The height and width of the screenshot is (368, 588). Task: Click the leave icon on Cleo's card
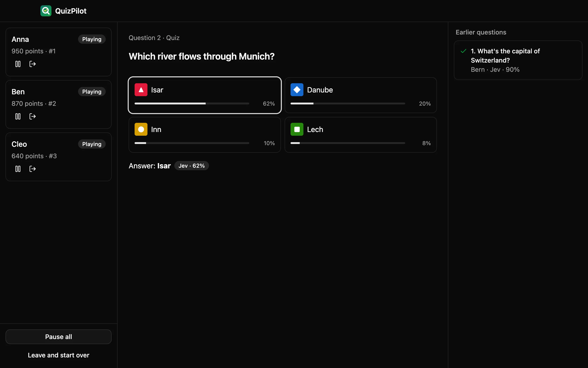(33, 169)
